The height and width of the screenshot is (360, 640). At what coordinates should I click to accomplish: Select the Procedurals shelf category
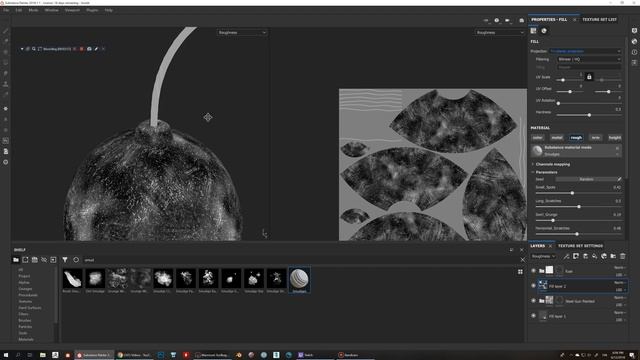tap(28, 295)
